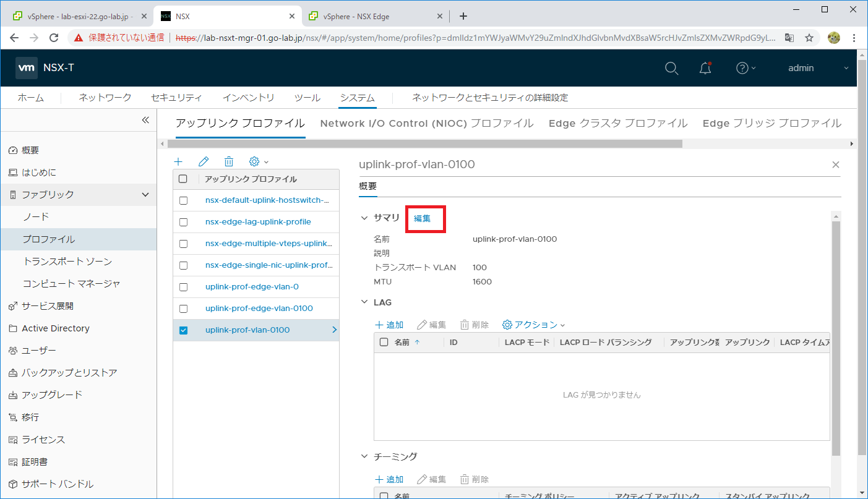The image size is (868, 499).
Task: Click the browser back arrow
Action: click(x=15, y=38)
